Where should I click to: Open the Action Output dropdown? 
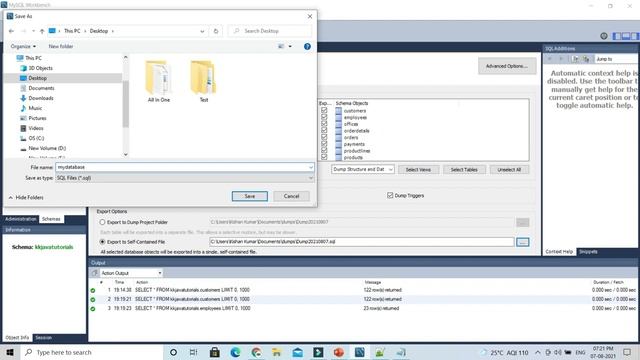pos(131,273)
